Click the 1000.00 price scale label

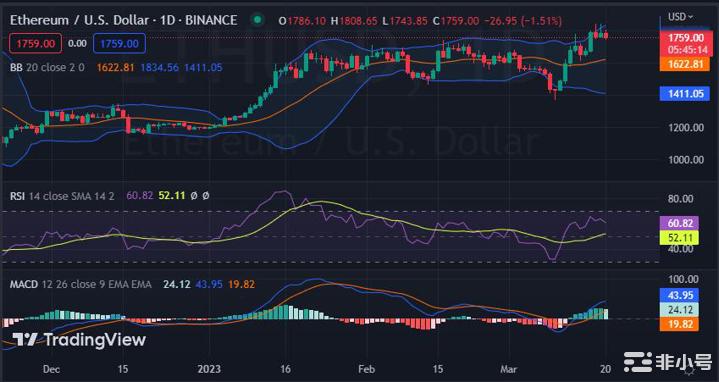686,160
